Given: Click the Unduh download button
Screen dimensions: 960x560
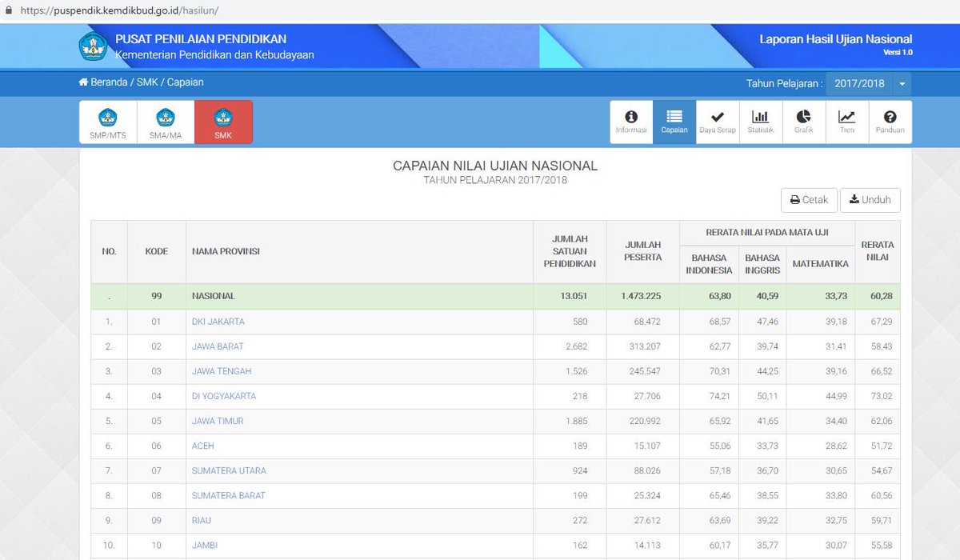Looking at the screenshot, I should pyautogui.click(x=870, y=200).
